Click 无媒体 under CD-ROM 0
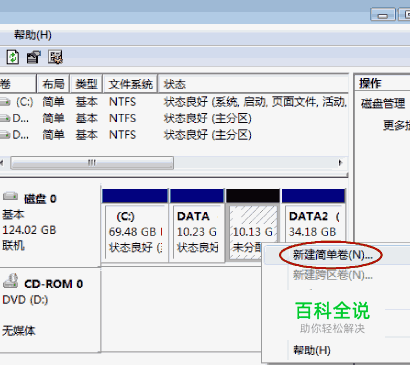This screenshot has height=365, width=410. pos(19,331)
